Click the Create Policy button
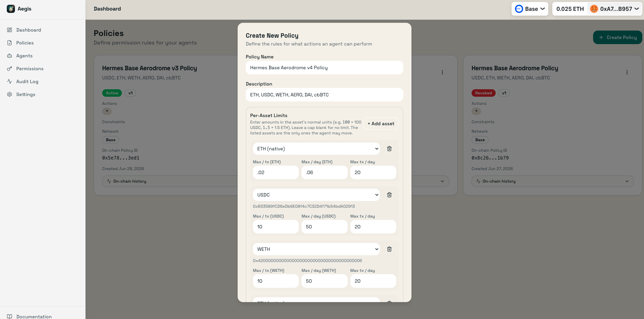Image resolution: width=644 pixels, height=319 pixels. [x=617, y=37]
